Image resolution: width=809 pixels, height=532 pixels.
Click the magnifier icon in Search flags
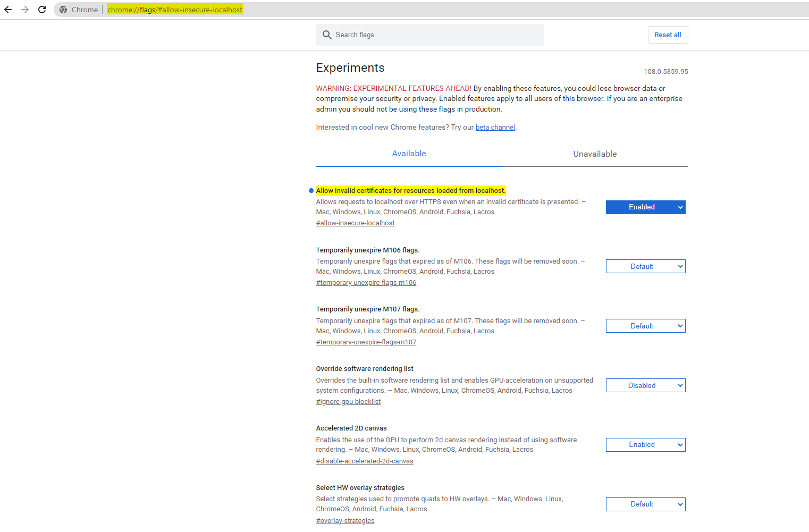pyautogui.click(x=327, y=35)
